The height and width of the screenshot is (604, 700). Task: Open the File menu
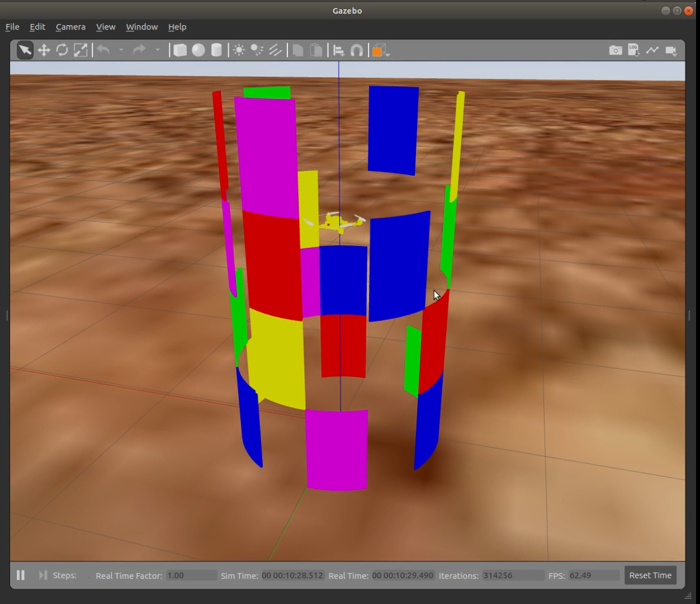coord(12,27)
